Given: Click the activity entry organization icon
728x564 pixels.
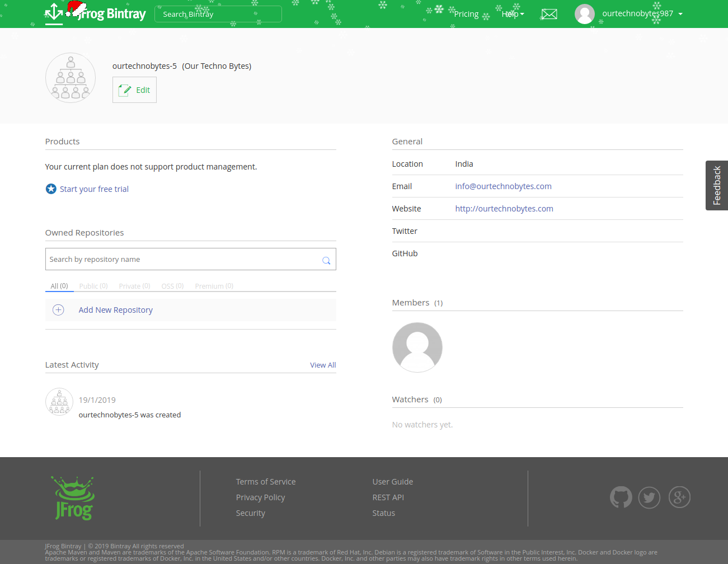Looking at the screenshot, I should click(59, 402).
